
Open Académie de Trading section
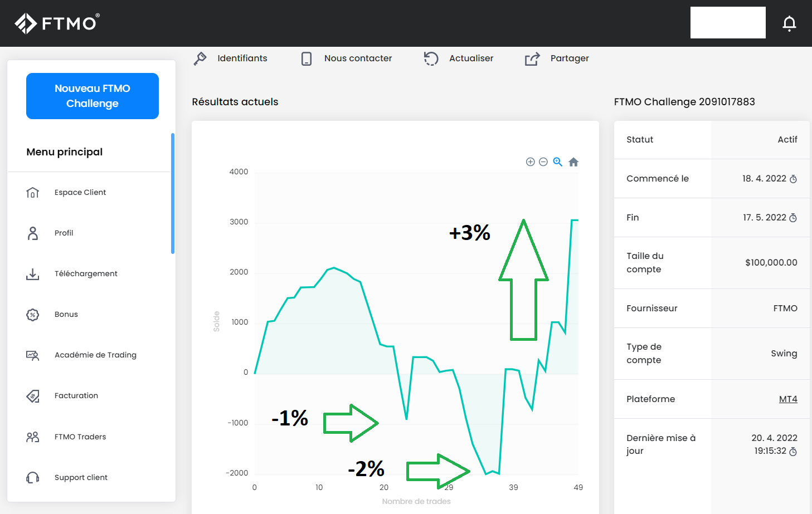click(x=95, y=355)
